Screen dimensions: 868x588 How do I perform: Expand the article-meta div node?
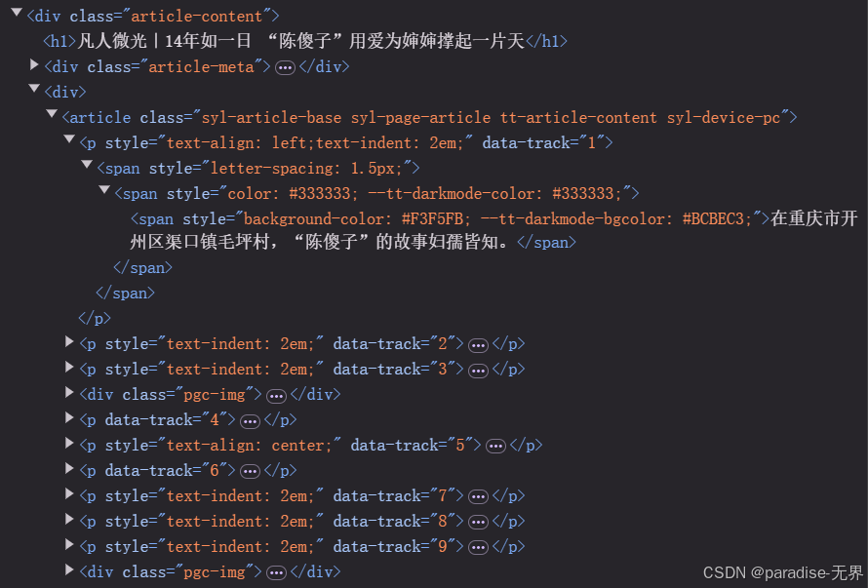pos(34,65)
